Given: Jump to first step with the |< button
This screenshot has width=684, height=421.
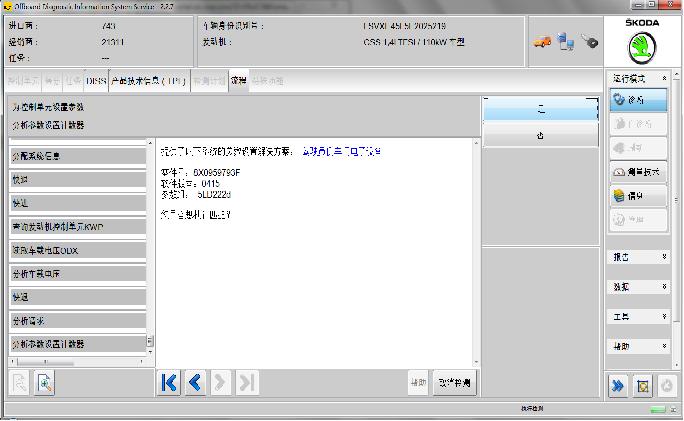Looking at the screenshot, I should pos(169,383).
